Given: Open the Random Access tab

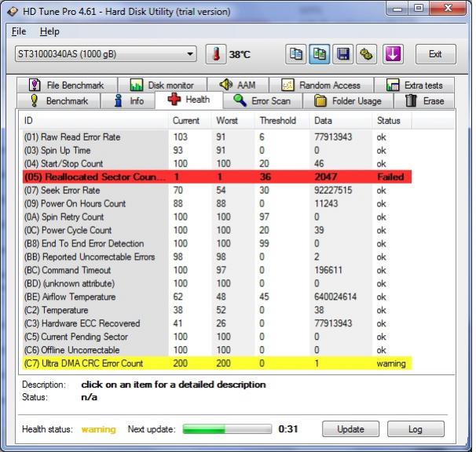Looking at the screenshot, I should click(321, 85).
